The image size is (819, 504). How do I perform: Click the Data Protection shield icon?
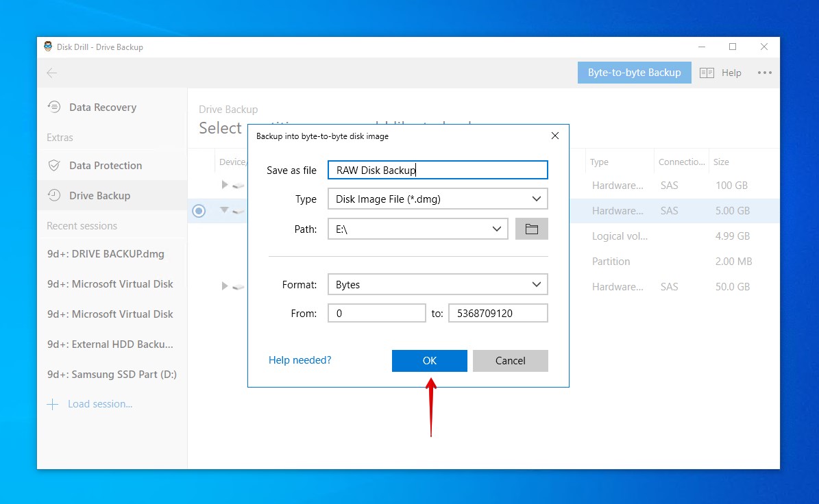53,166
